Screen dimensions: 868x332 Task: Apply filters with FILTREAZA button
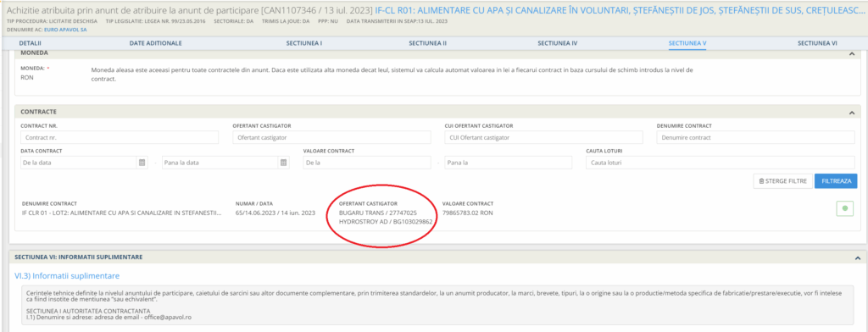(x=836, y=181)
